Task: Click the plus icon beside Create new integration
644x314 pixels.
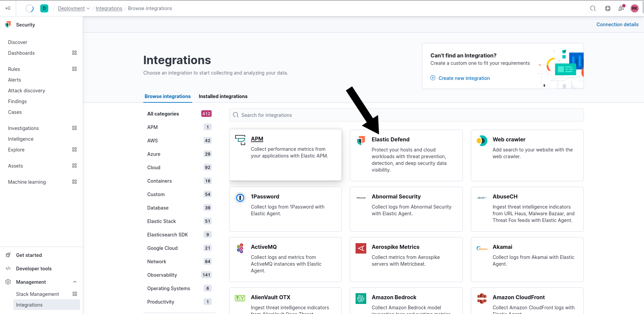Action: [x=433, y=78]
